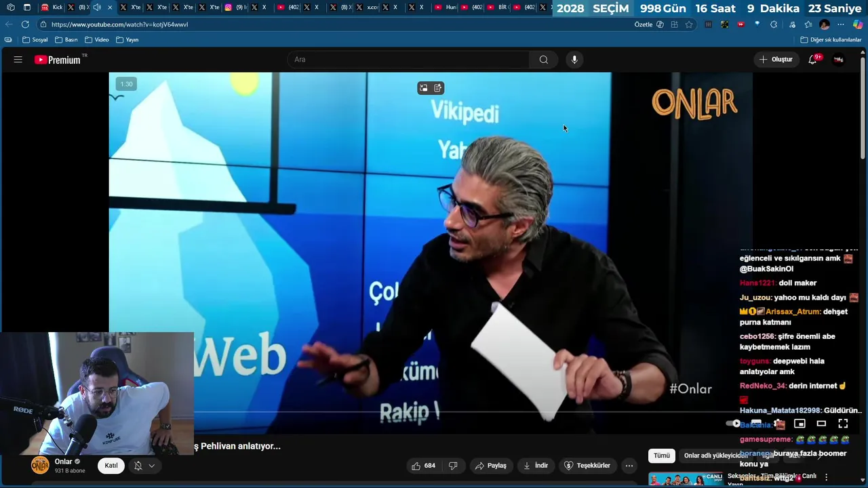
Task: Switch to theater mode view
Action: tap(821, 424)
